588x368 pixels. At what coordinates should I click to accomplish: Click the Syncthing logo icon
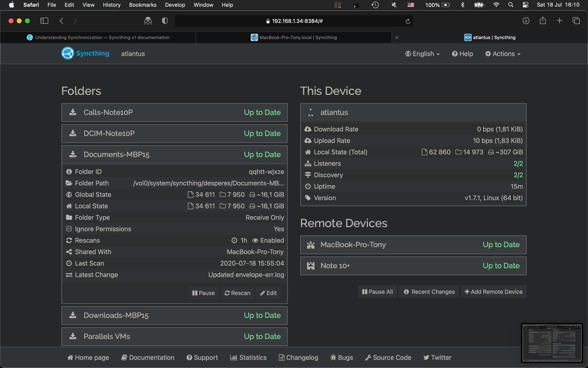(x=68, y=53)
